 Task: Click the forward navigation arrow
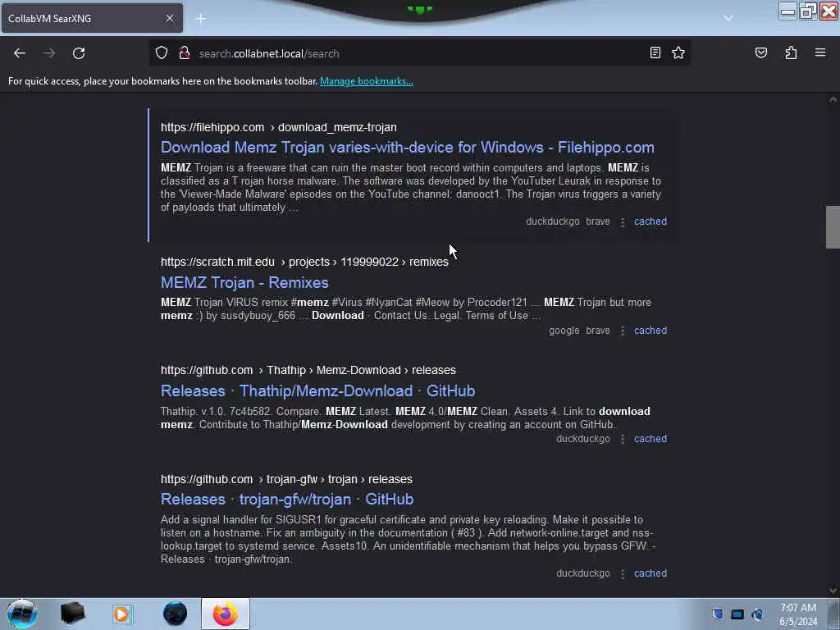[49, 53]
